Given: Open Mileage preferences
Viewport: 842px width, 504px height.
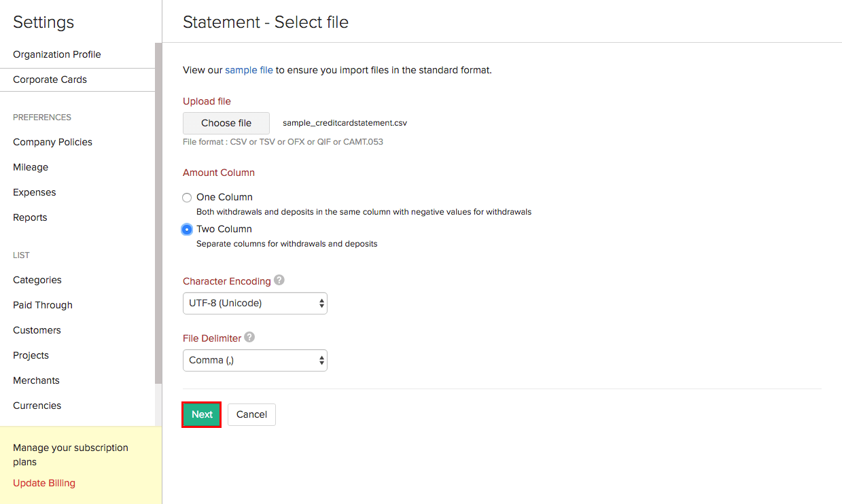Looking at the screenshot, I should 30,167.
